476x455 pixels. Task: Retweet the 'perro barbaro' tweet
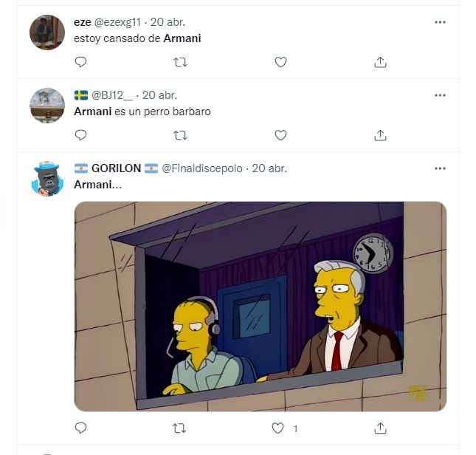[180, 135]
